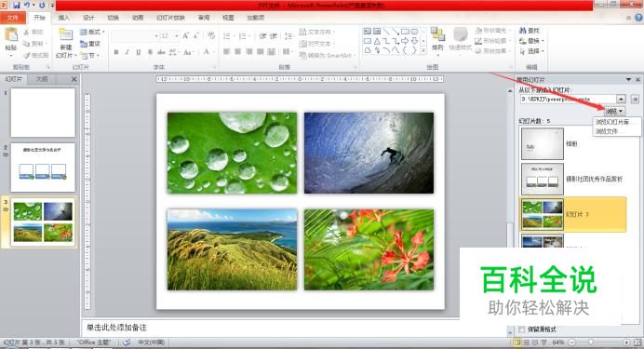
Task: Open the Paste (粘贴) button
Action: 11,42
